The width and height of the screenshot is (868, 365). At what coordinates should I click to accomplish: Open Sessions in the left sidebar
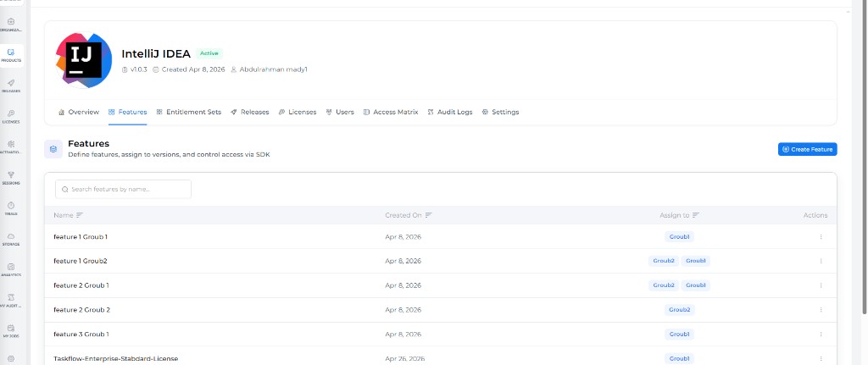(11, 178)
